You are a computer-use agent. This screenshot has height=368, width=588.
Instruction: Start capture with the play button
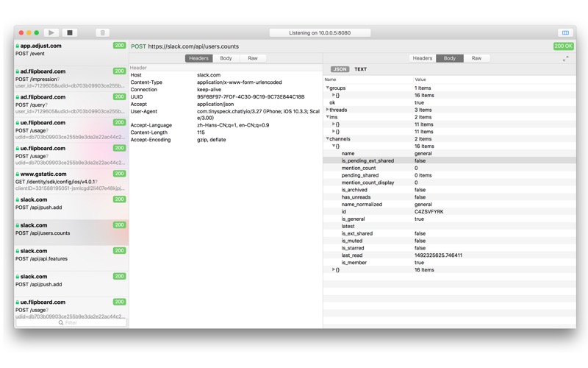click(51, 32)
